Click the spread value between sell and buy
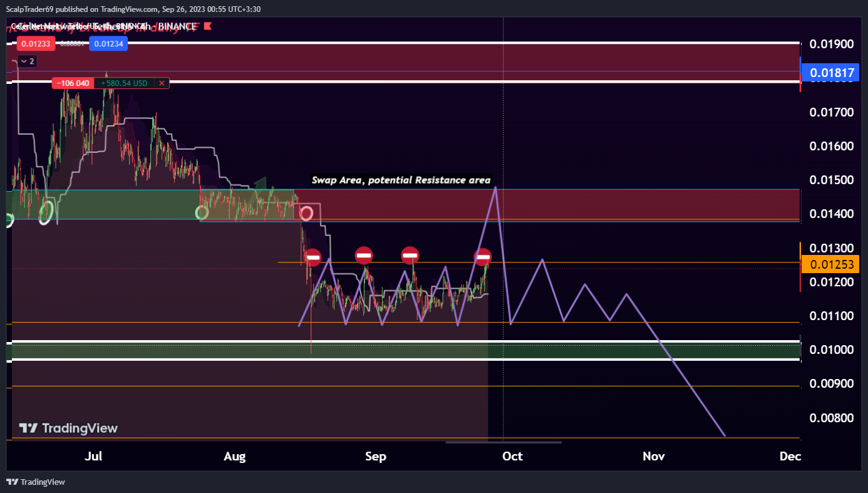 pyautogui.click(x=73, y=44)
